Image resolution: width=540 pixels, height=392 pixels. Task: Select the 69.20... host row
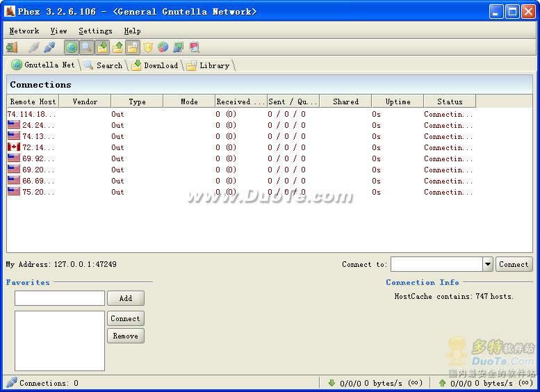241,170
